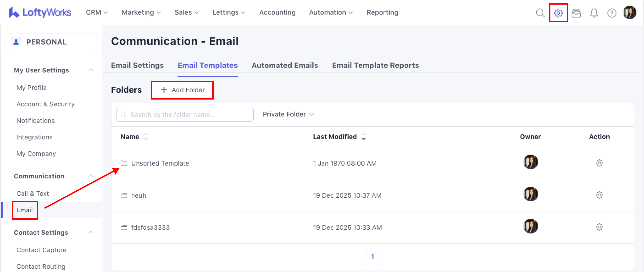644x272 pixels.
Task: Open the user avatar in top right
Action: point(630,13)
